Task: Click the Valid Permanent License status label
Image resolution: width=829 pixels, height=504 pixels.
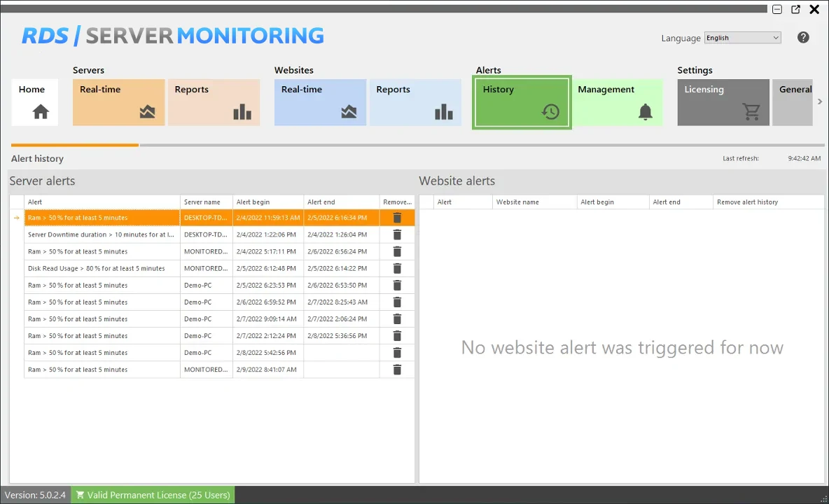Action: point(153,495)
